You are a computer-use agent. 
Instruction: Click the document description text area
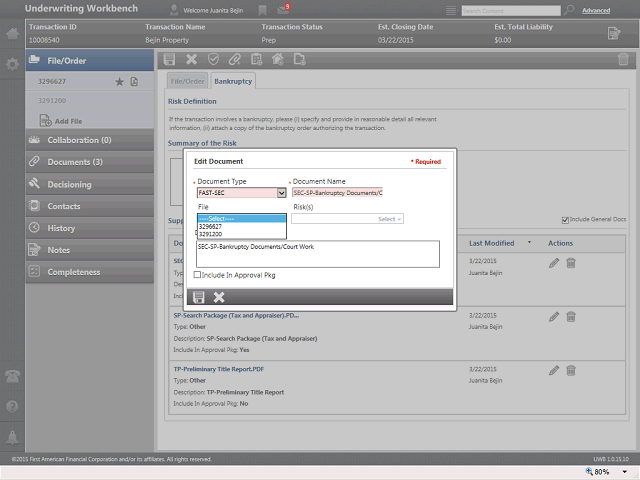[318, 254]
